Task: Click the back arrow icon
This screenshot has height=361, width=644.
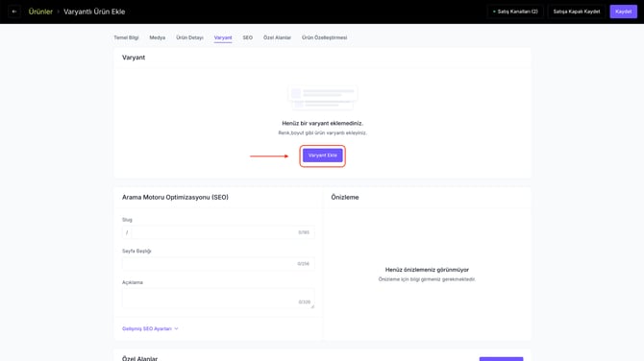Action: [14, 12]
